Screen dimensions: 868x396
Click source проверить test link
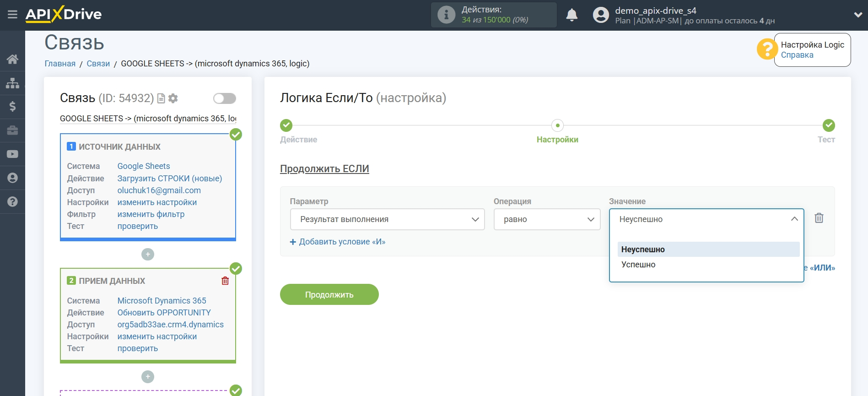(x=137, y=226)
